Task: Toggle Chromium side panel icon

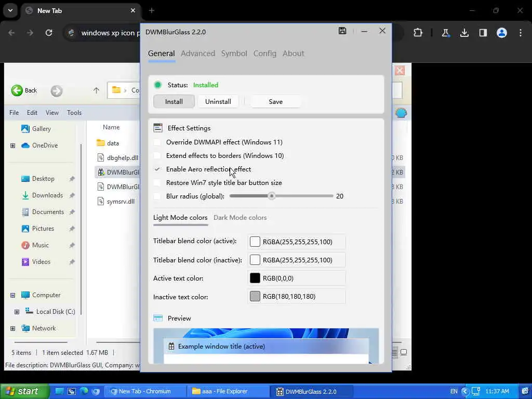Action: pyautogui.click(x=483, y=33)
